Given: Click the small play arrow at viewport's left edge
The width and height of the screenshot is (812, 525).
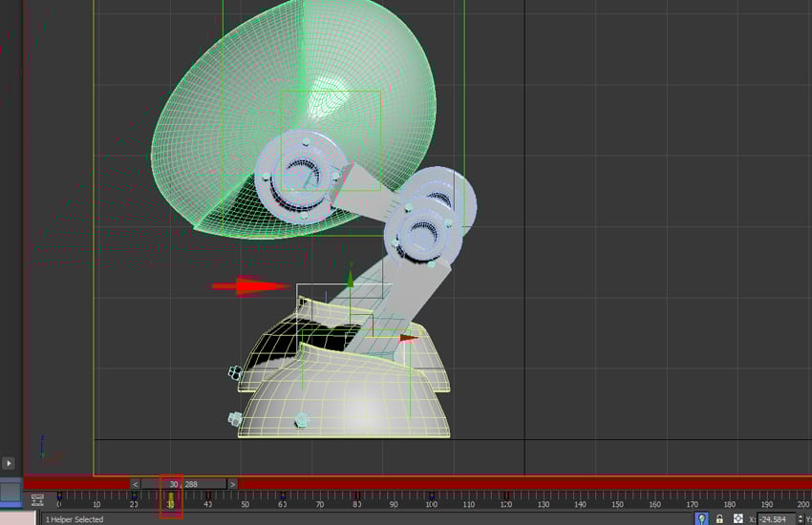Looking at the screenshot, I should point(9,463).
